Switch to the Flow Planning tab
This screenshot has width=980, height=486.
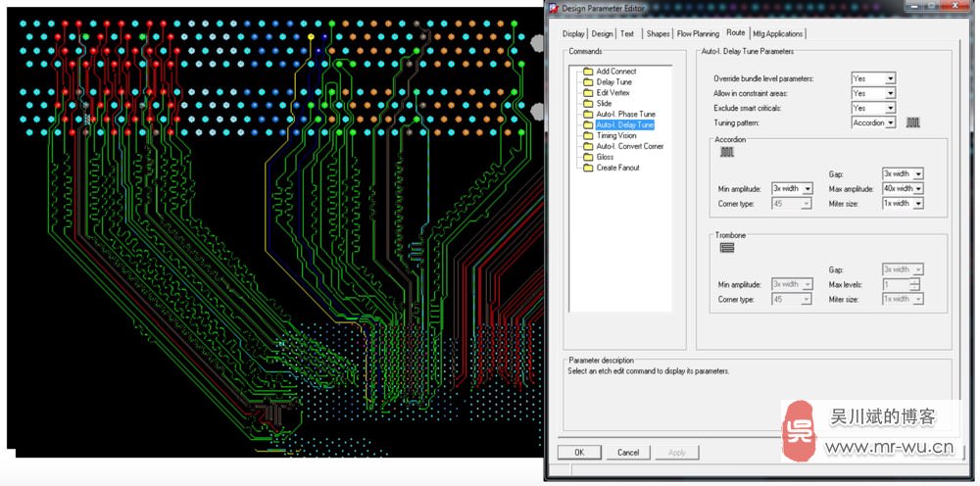[698, 34]
